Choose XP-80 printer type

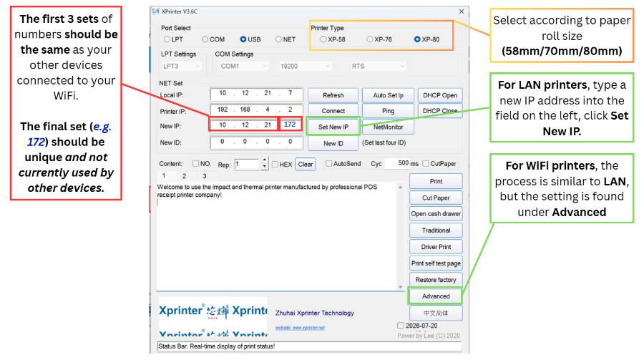417,39
